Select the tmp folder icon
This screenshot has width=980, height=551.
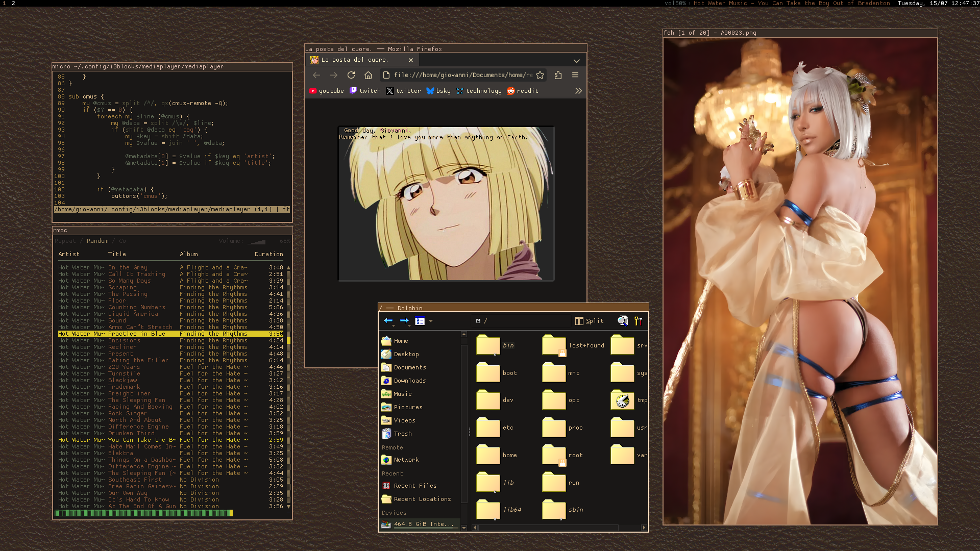(622, 400)
